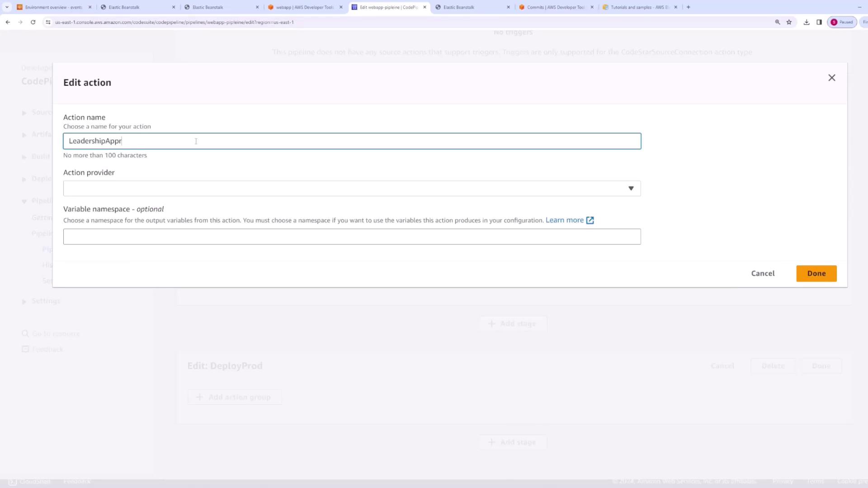The height and width of the screenshot is (488, 868).
Task: Cancel the Edit action dialog
Action: (763, 273)
